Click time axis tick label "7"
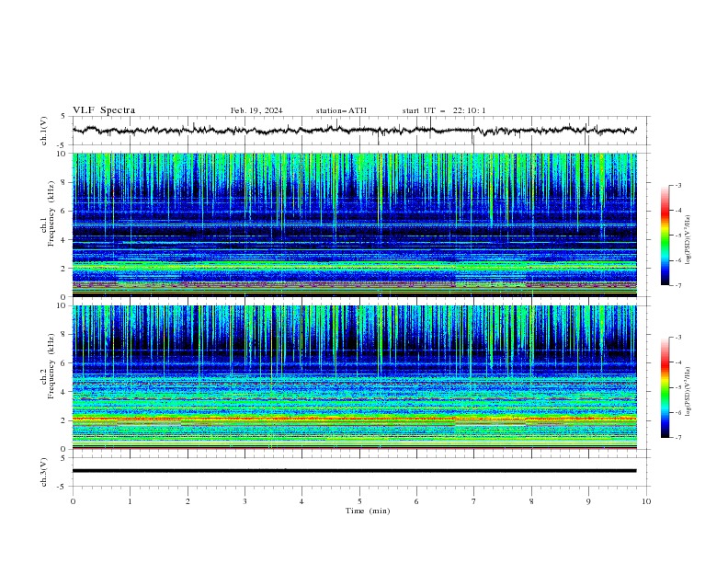The width and height of the screenshot is (728, 563). (474, 501)
